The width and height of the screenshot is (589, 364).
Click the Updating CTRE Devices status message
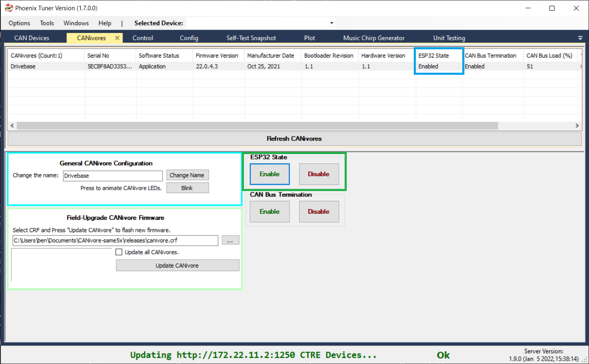253,355
